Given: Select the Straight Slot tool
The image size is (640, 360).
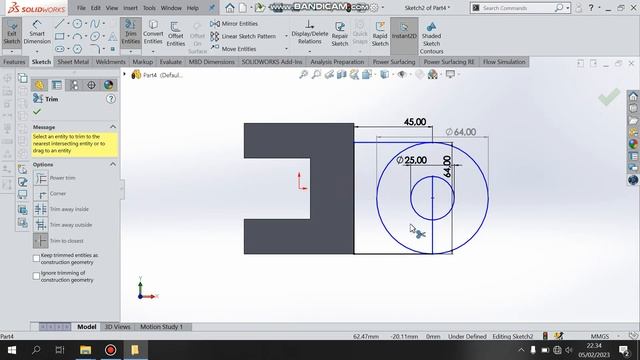Looking at the screenshot, I should tap(60, 49).
